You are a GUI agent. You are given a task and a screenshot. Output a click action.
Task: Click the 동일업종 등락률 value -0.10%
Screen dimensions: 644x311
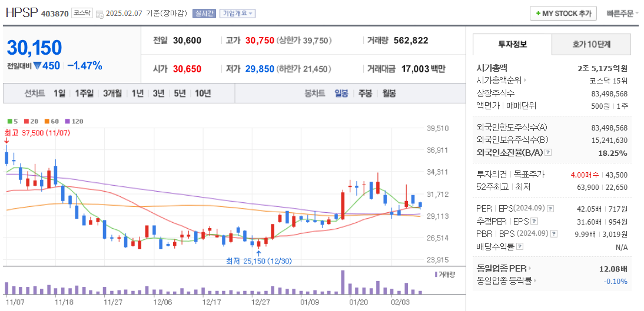tap(616, 282)
